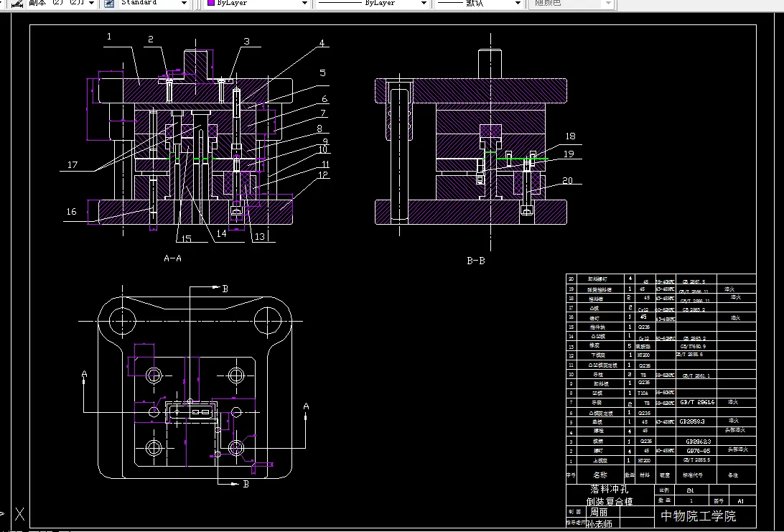Select part callout number 17
Viewport: 784px width, 532px height.
point(73,164)
